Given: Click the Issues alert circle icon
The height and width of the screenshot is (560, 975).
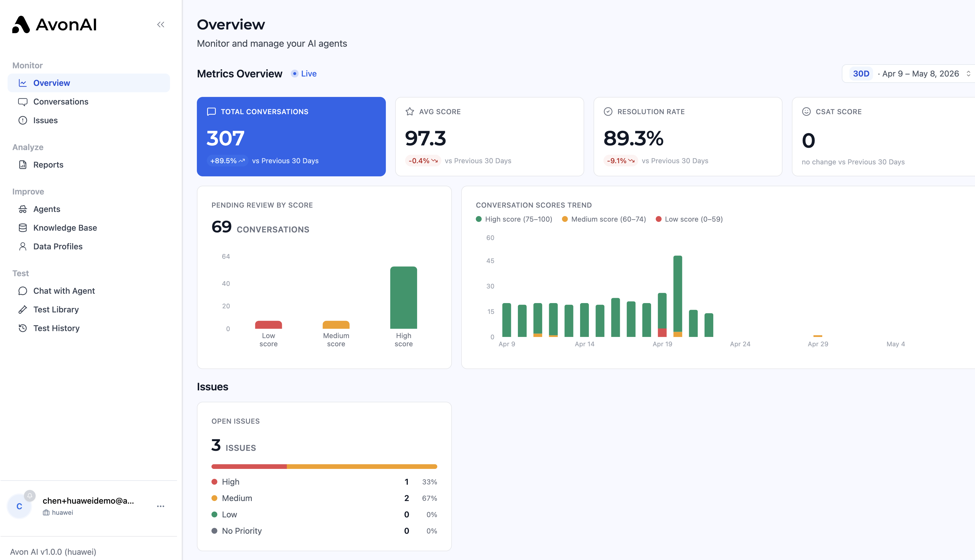Looking at the screenshot, I should point(23,120).
